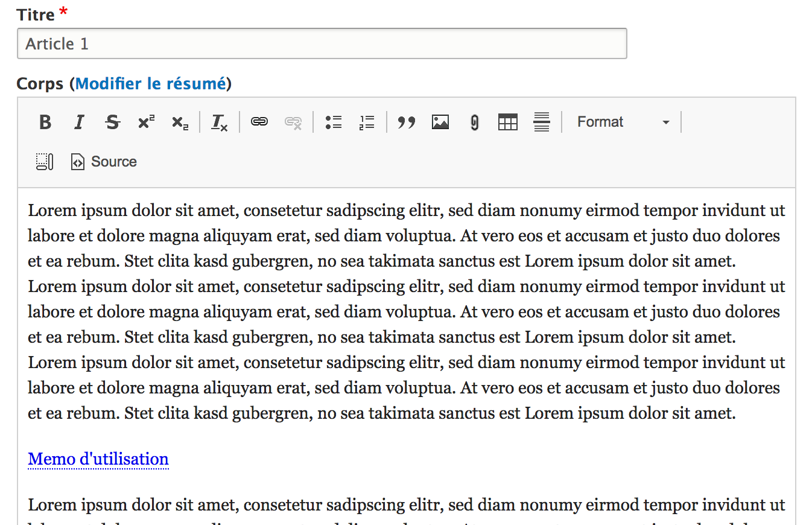This screenshot has width=812, height=525.
Task: Insert a block quote
Action: [407, 122]
